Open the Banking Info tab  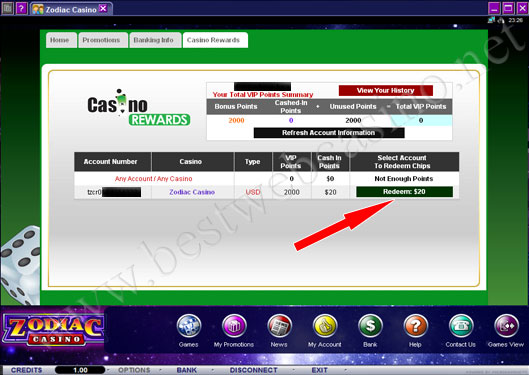pos(155,40)
